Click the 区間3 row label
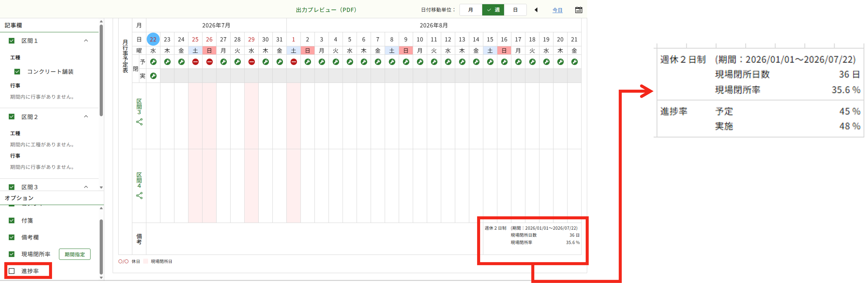The image size is (868, 283). click(139, 107)
